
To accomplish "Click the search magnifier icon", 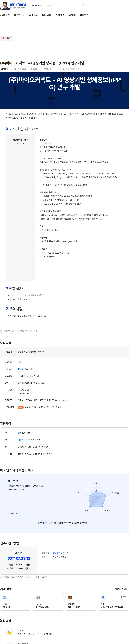I will (83, 6).
